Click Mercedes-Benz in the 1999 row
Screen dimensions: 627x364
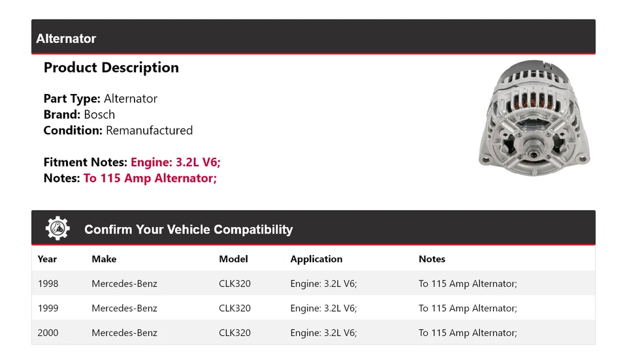point(124,308)
